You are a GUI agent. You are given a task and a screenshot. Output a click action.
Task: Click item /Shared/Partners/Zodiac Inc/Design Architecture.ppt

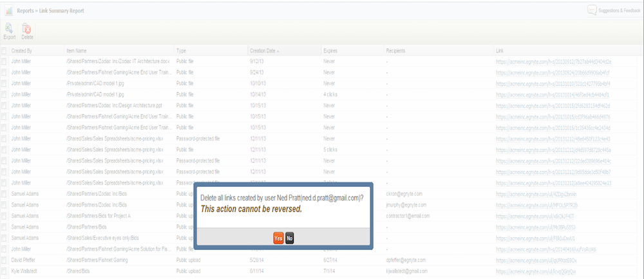coord(115,106)
